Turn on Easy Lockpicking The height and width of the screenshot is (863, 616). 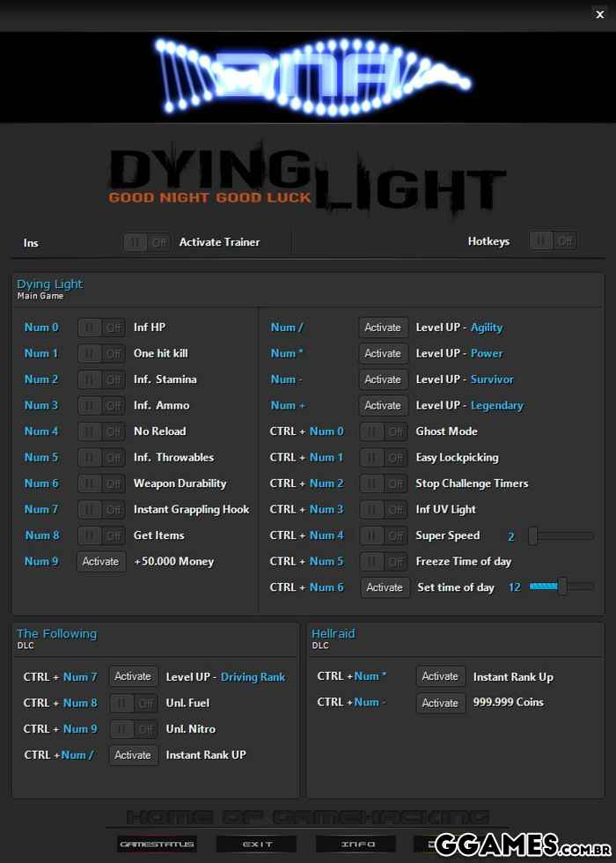coord(383,457)
